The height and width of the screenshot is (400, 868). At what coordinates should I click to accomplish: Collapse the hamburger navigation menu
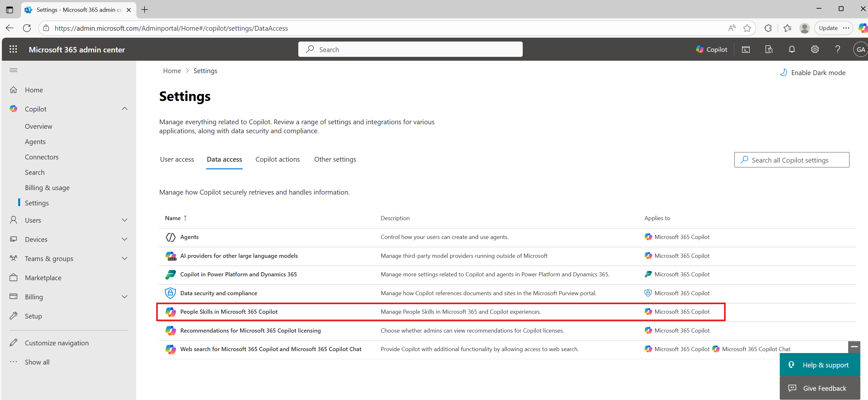point(13,70)
